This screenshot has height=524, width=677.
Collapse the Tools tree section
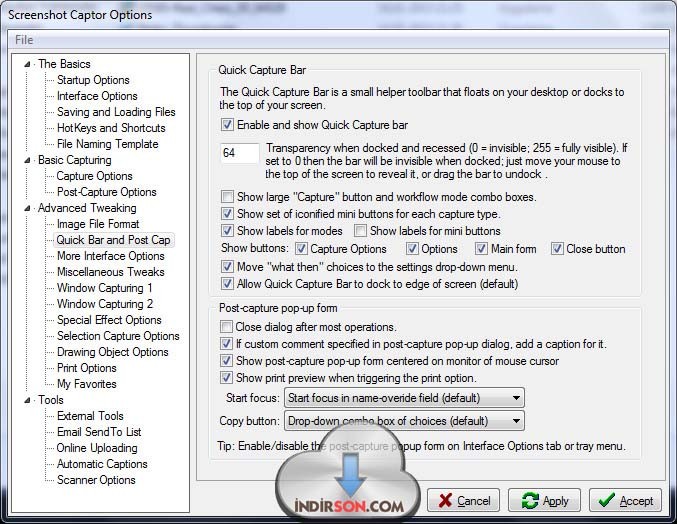(27, 401)
